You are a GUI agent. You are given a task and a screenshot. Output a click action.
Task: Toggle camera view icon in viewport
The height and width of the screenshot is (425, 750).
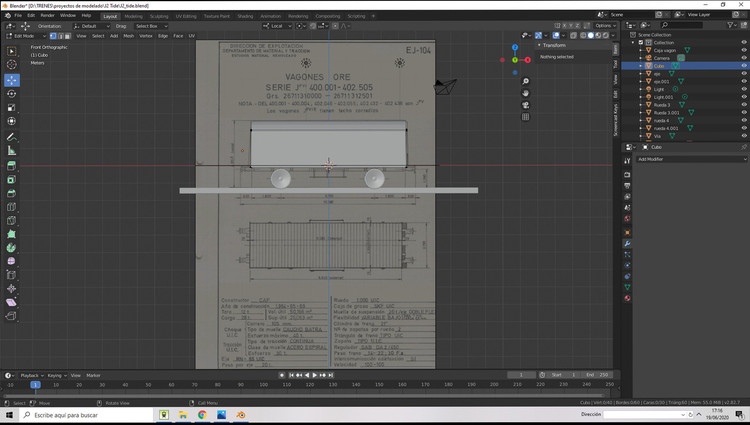point(526,105)
